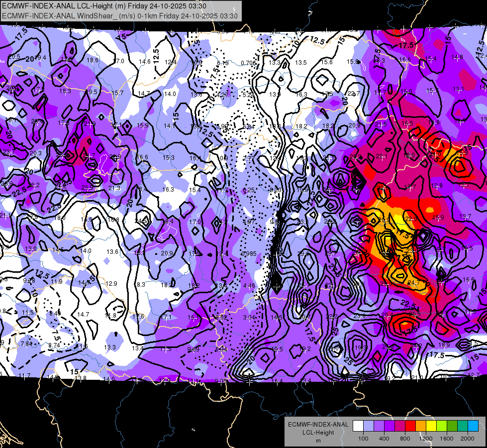Click the '6.94' grid value on map
The image size is (487, 448).
[221, 349]
